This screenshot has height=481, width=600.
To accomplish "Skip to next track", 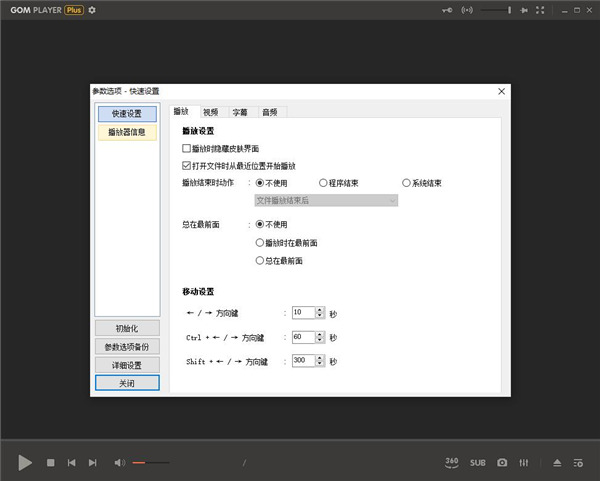I will tap(93, 463).
